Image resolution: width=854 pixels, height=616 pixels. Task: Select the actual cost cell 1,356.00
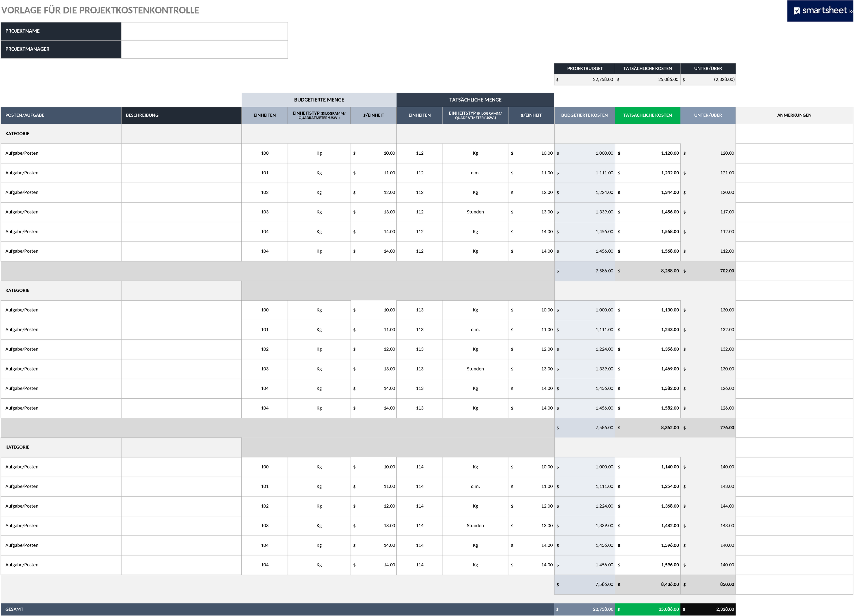(x=648, y=349)
